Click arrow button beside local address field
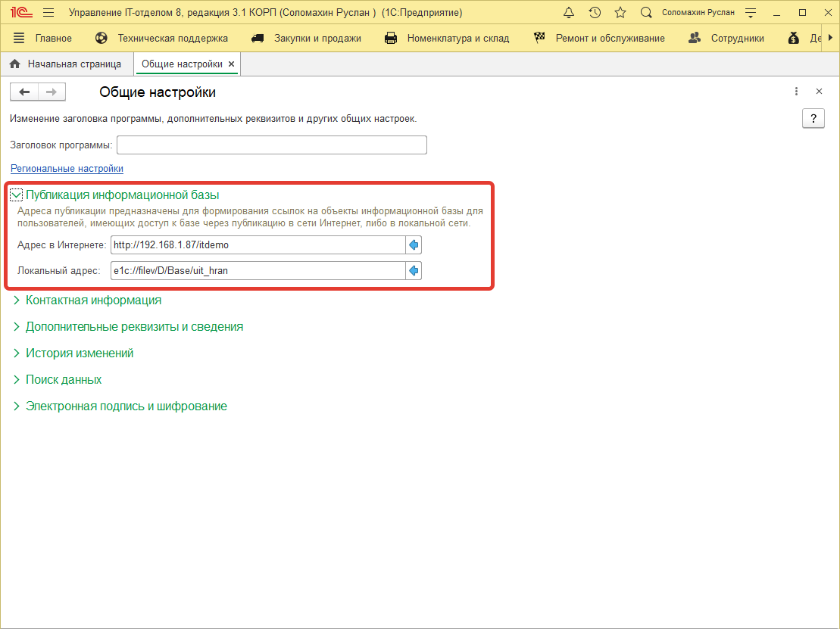 pos(414,271)
